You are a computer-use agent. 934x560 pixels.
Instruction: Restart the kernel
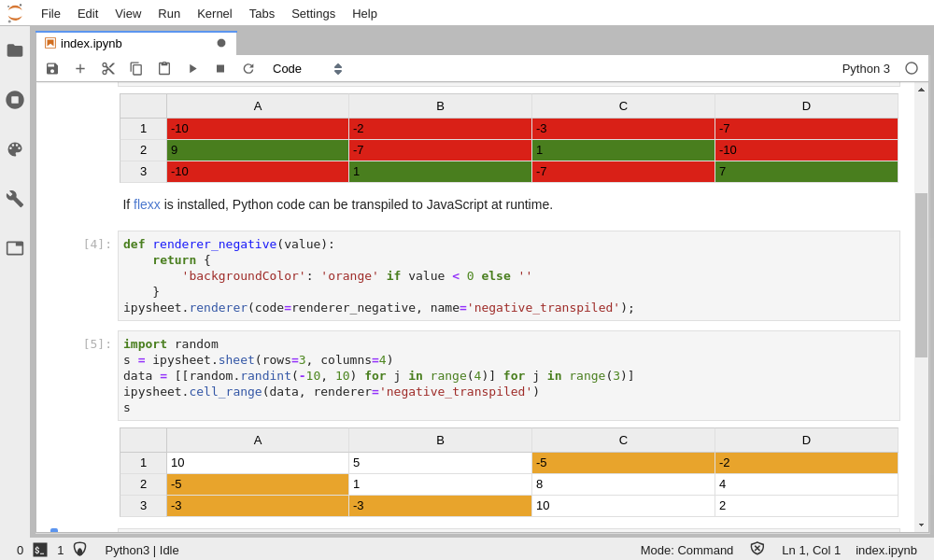click(248, 68)
